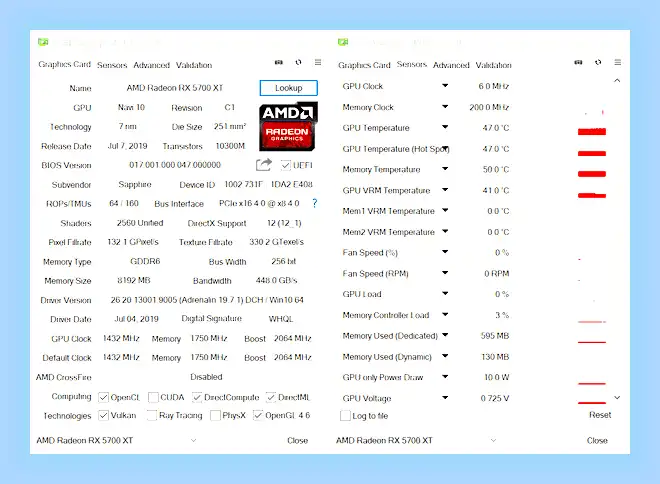The image size is (660, 484).
Task: Toggle the CUDA checkbox
Action: (x=153, y=397)
